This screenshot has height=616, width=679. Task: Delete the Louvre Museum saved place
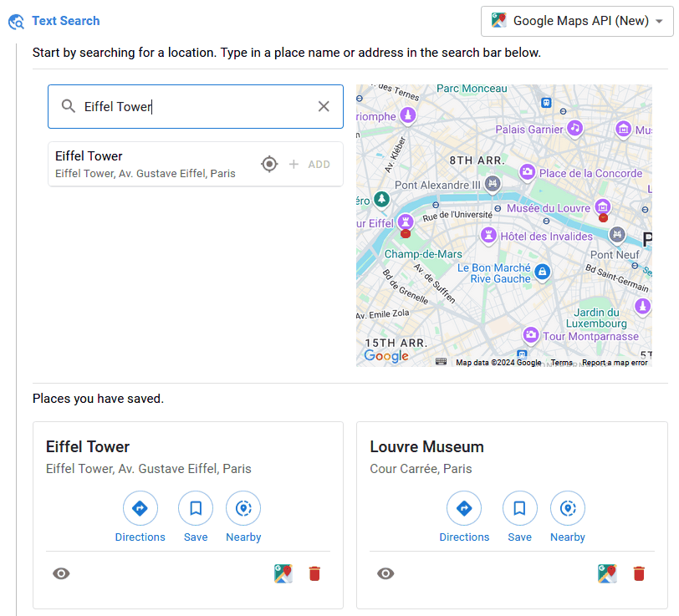click(x=639, y=573)
